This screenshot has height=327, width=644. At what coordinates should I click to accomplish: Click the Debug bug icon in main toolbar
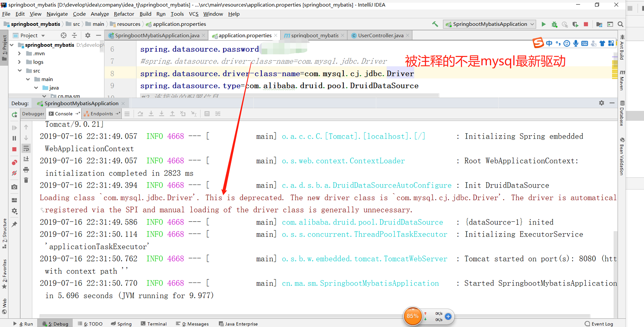click(x=554, y=24)
